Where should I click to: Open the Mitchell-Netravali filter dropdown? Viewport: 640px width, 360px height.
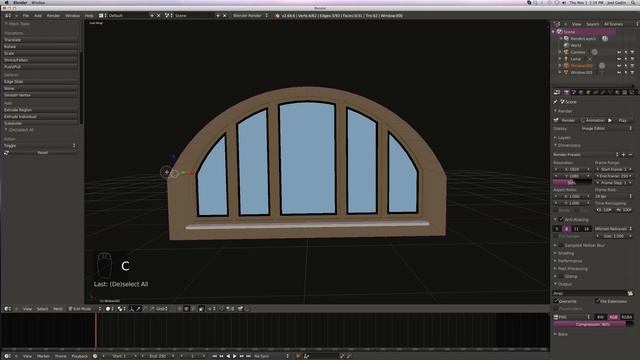[x=613, y=229]
